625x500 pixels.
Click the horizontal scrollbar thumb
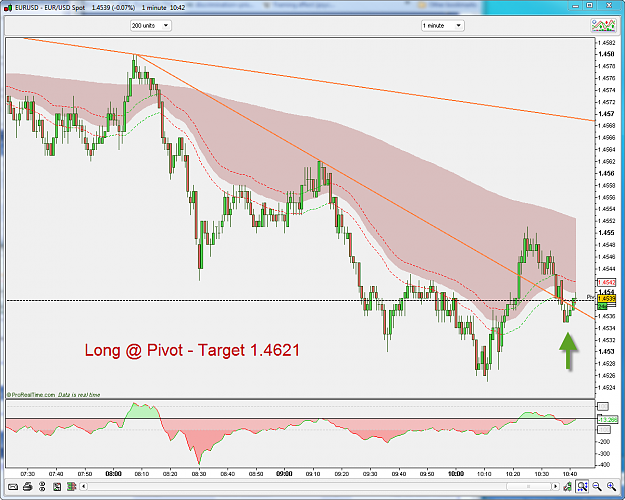(x=529, y=486)
